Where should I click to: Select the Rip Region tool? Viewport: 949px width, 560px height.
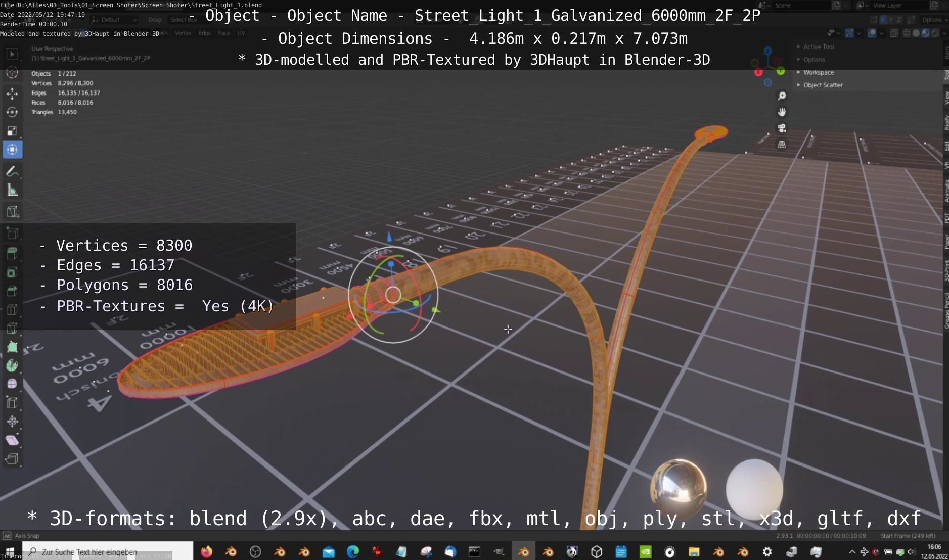pyautogui.click(x=12, y=459)
